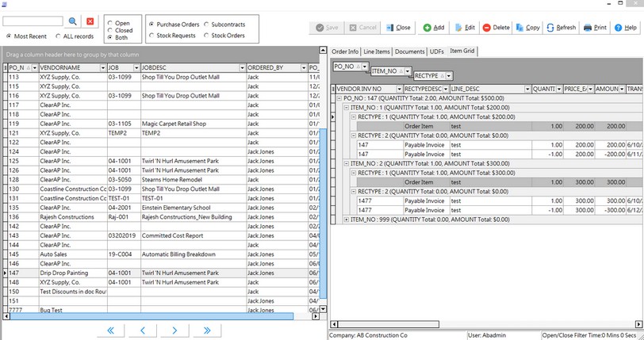
Task: Click the Cancel toolbar button
Action: (362, 28)
